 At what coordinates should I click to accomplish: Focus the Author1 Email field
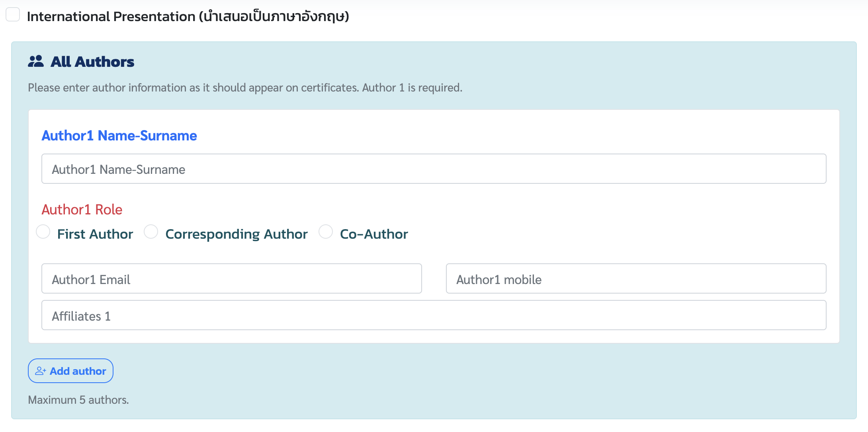(232, 278)
